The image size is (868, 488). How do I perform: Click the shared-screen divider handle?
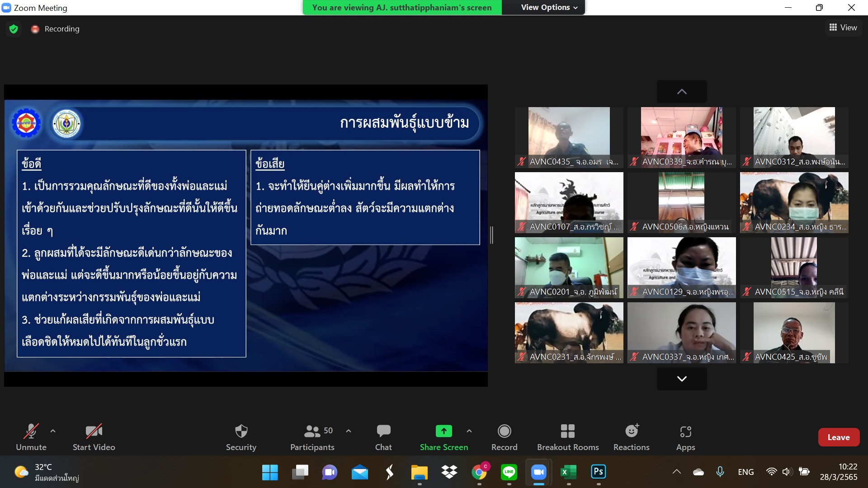tap(491, 235)
